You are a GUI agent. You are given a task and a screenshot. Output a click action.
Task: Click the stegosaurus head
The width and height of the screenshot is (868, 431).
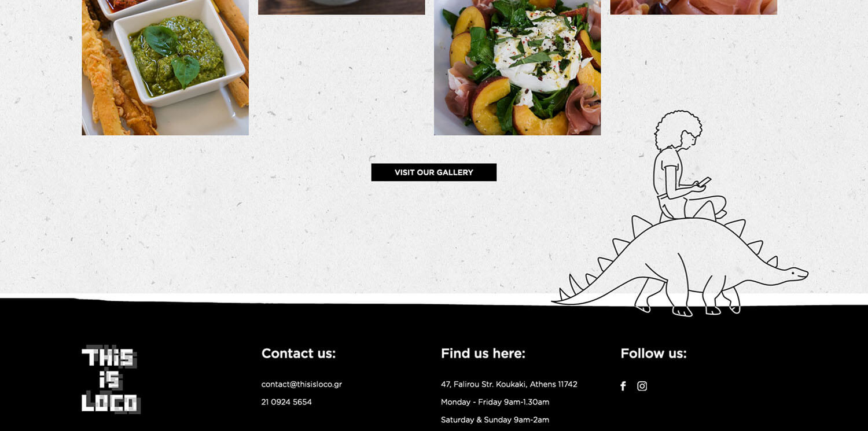[x=792, y=274]
